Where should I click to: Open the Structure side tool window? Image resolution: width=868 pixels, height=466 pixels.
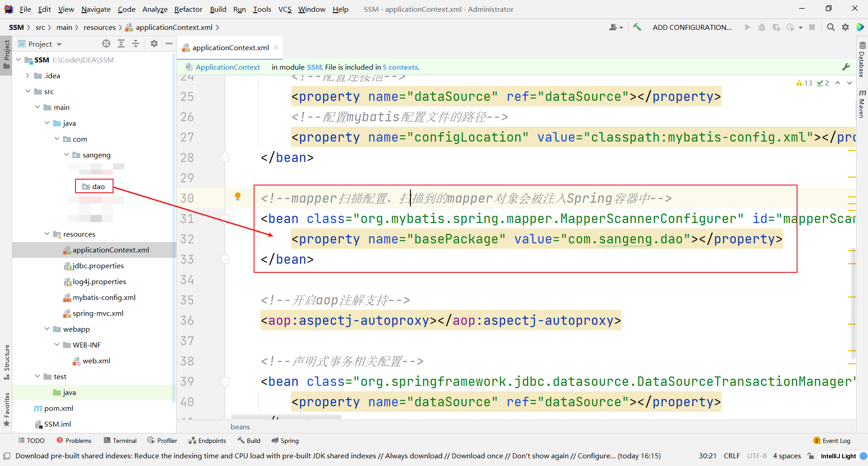6,362
